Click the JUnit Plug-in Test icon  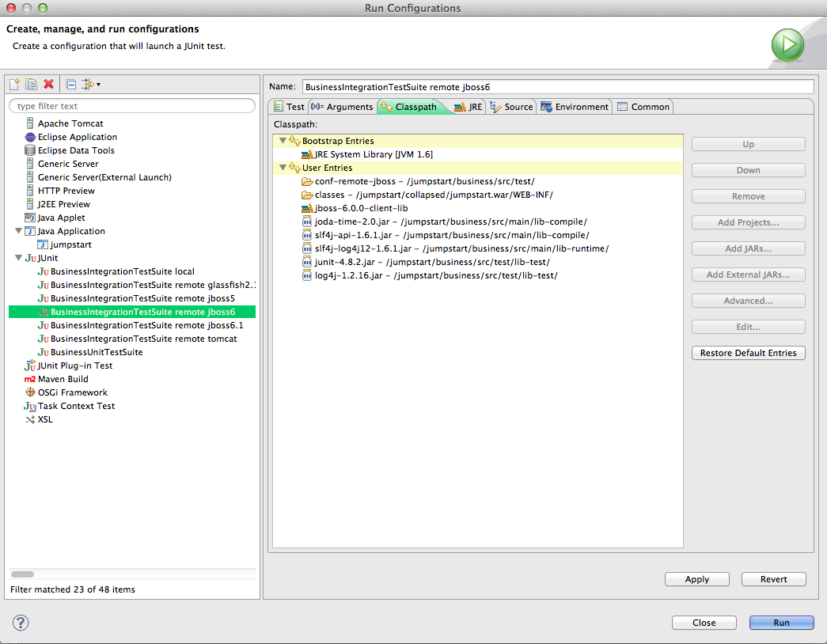[x=30, y=366]
